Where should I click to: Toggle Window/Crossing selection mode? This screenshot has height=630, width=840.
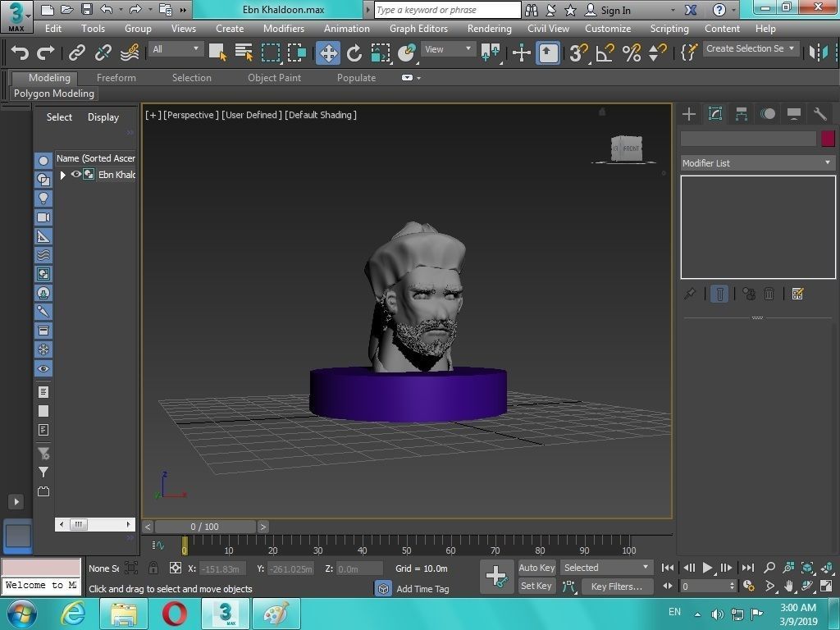click(x=297, y=52)
